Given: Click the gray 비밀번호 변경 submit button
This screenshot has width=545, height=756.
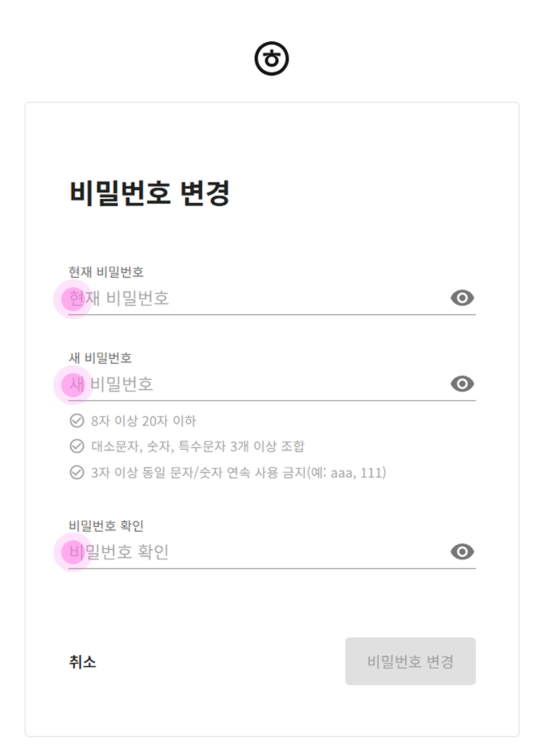Looking at the screenshot, I should [x=410, y=662].
